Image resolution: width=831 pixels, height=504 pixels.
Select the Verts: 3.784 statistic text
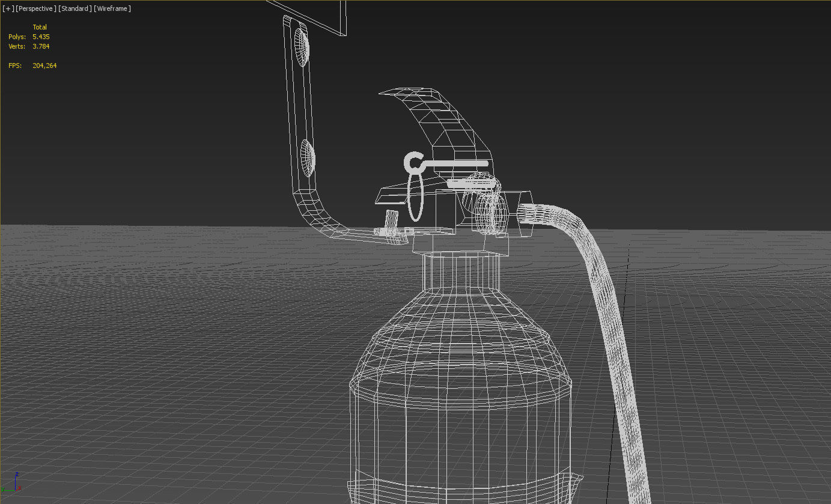[x=29, y=46]
